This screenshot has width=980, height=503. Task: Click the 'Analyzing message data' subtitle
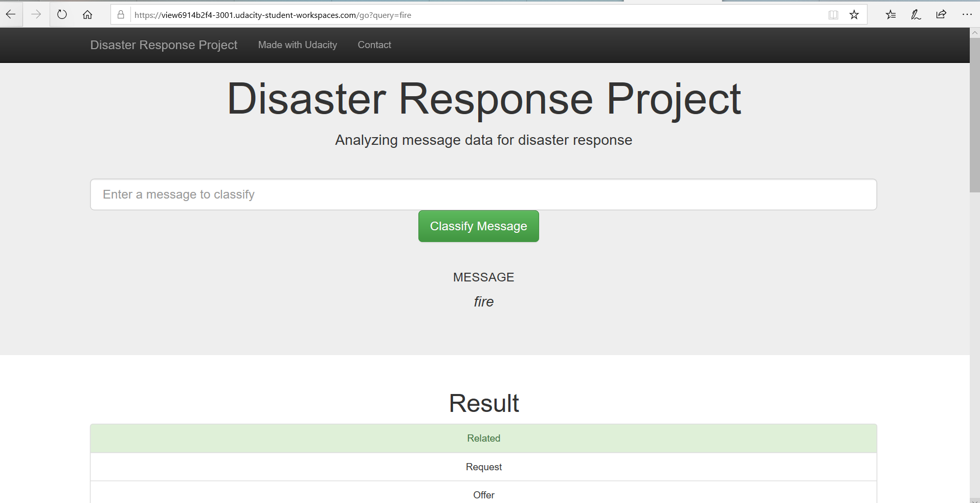(484, 140)
